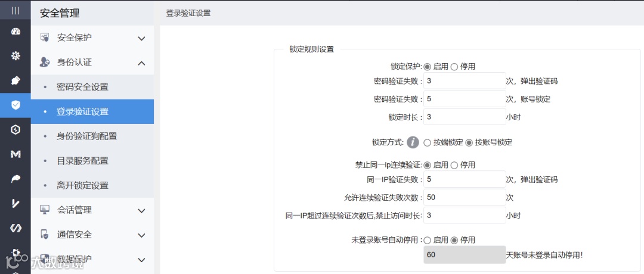Choose 按账号锁定 lock method
Screen dimensions: 644x274
[469, 143]
